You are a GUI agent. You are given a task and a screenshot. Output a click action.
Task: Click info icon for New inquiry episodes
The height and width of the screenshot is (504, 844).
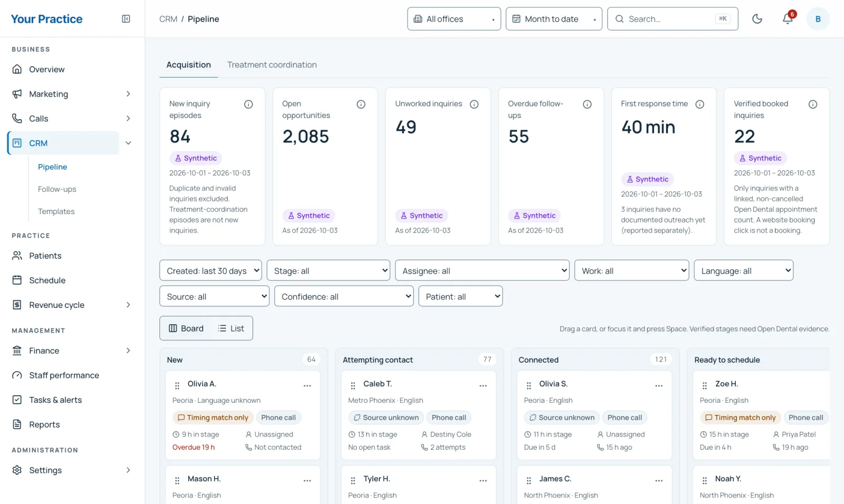tap(248, 104)
